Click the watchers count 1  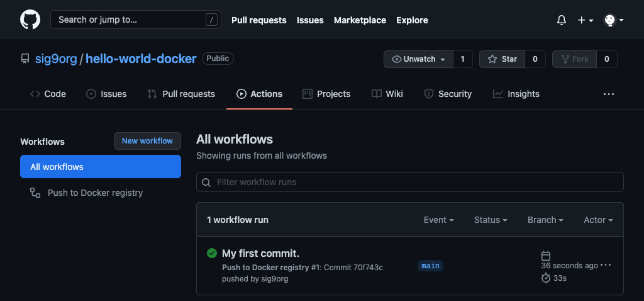463,59
